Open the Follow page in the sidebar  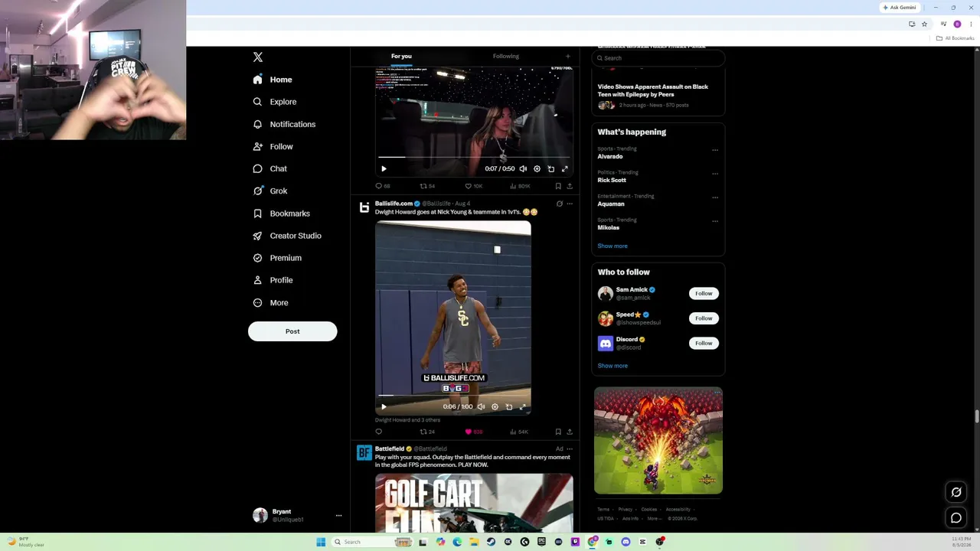coord(273,146)
